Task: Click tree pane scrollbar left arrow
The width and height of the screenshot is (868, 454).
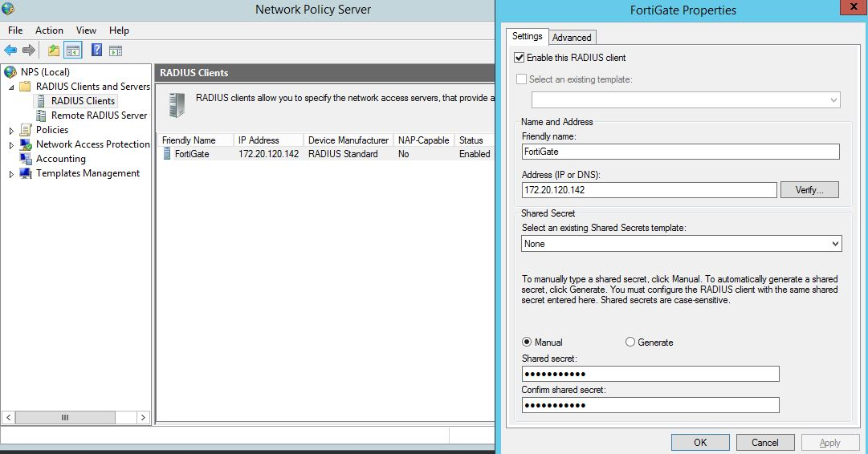Action: (x=8, y=417)
